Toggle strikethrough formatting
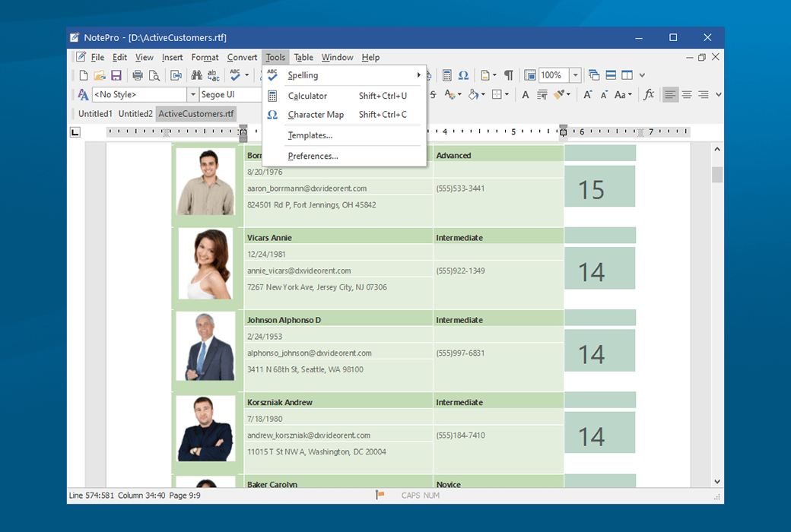This screenshot has height=532, width=791. pyautogui.click(x=434, y=95)
